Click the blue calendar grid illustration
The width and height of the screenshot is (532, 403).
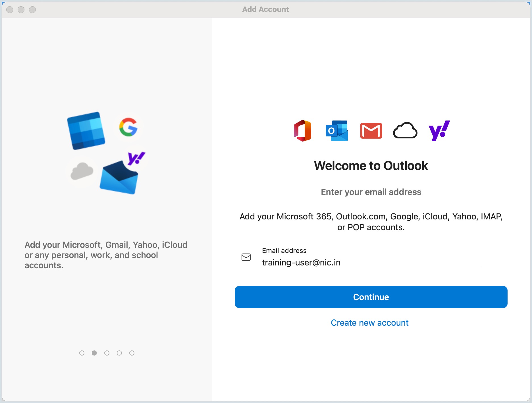tap(86, 131)
